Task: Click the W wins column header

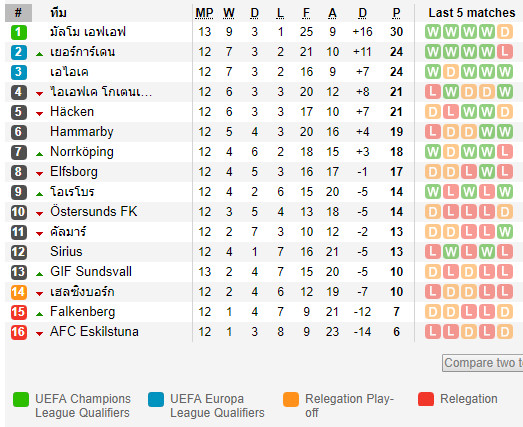Action: coord(229,13)
